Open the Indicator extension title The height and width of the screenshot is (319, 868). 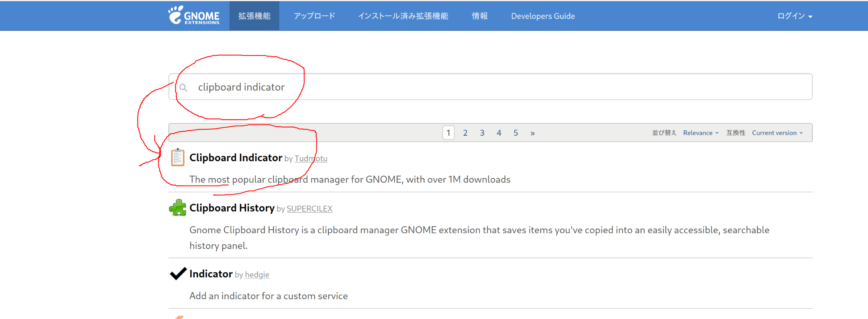(211, 274)
